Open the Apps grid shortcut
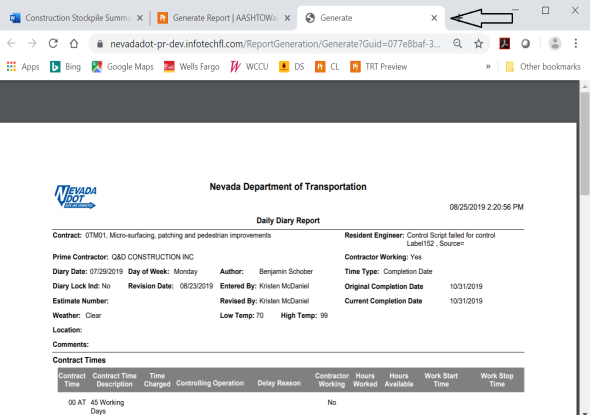Viewport: 590px width, 415px height. point(23,67)
